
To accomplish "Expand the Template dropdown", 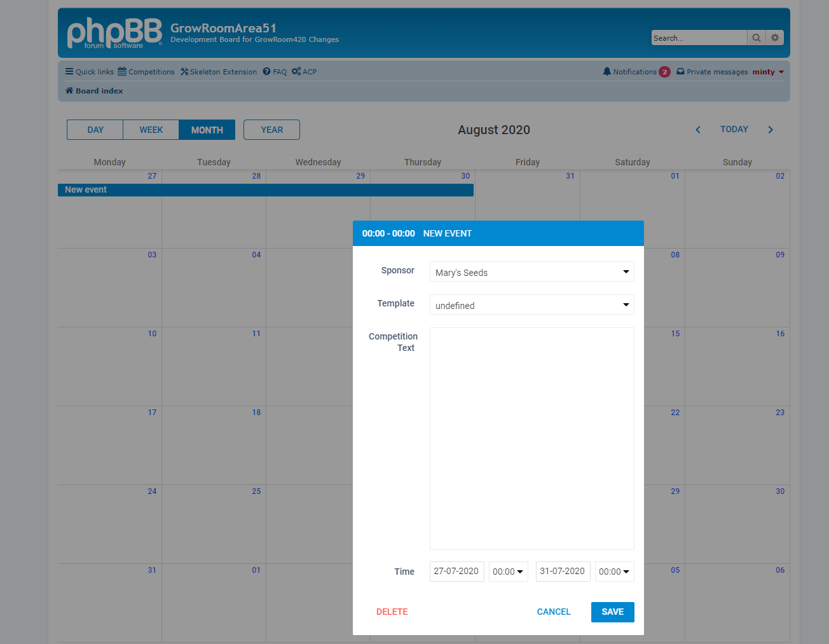I will pos(531,305).
